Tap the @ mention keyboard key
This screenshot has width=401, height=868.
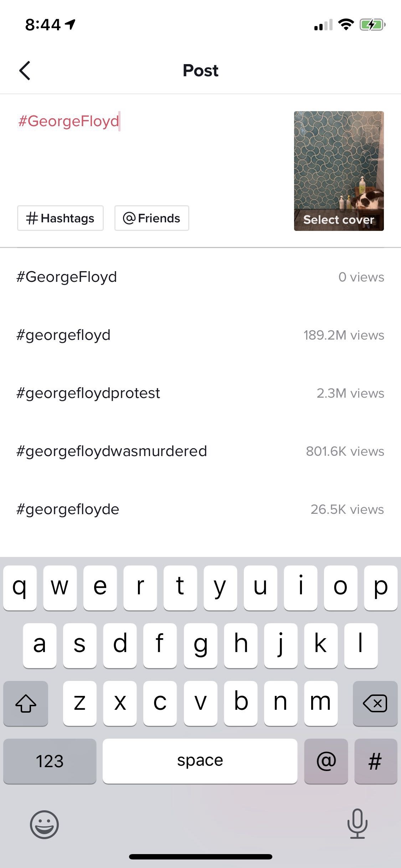click(x=326, y=761)
